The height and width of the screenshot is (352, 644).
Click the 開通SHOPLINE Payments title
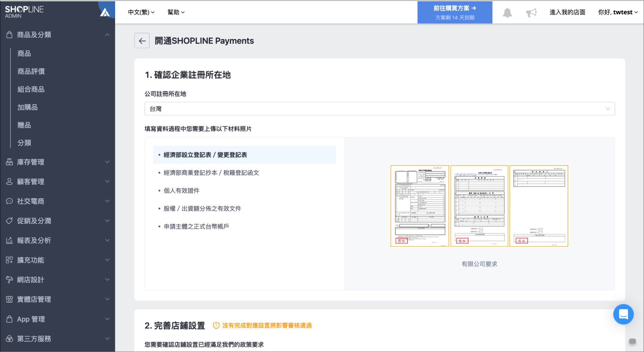click(x=204, y=41)
